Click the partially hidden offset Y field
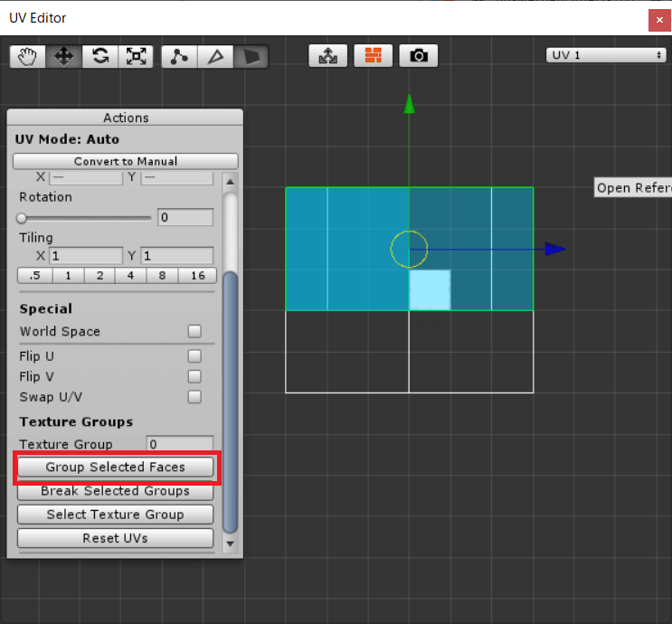The image size is (672, 624). tap(177, 178)
